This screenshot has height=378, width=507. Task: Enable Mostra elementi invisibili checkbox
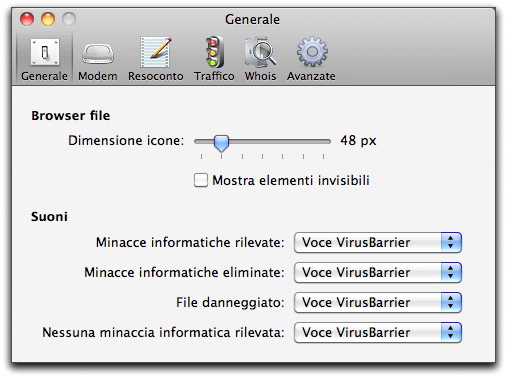[x=201, y=180]
